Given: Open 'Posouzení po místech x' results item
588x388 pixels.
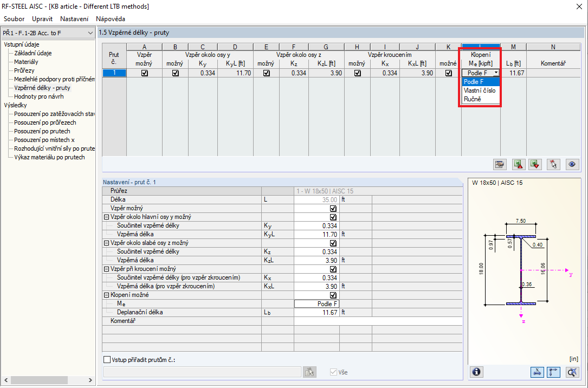Looking at the screenshot, I should point(44,140).
